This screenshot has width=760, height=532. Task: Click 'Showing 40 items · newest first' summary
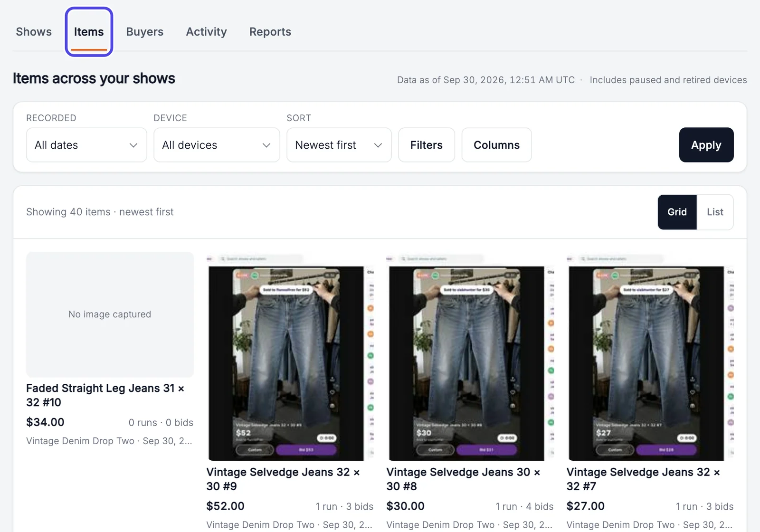coord(100,212)
